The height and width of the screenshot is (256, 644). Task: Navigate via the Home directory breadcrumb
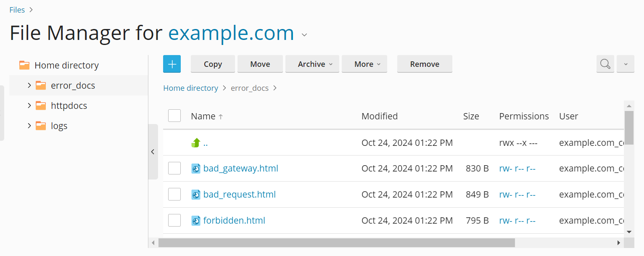click(x=190, y=88)
